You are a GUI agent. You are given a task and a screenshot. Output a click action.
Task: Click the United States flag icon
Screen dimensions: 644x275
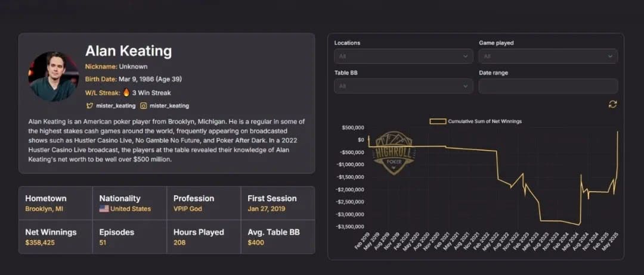point(104,209)
